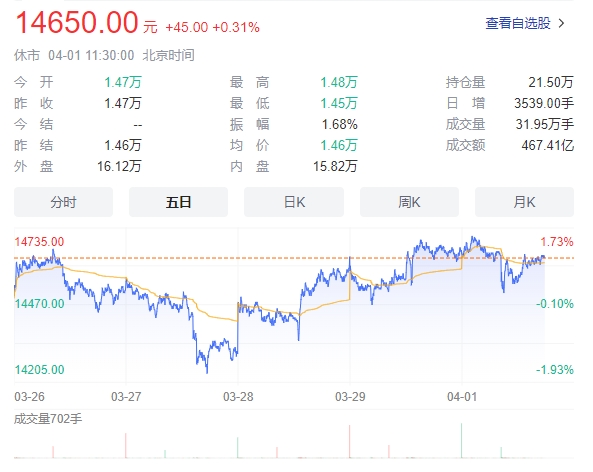Click the 14735.00 upper price label
This screenshot has width=593, height=472.
pos(39,242)
